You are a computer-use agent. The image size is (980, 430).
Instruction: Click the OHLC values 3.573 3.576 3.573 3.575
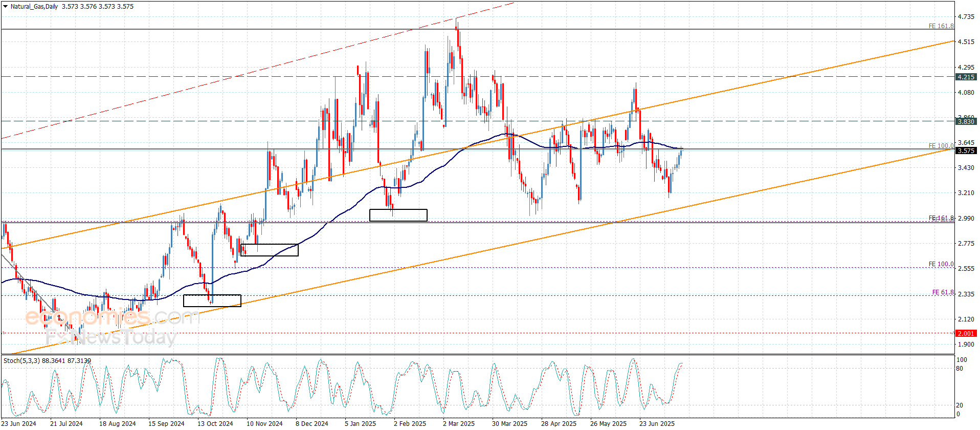point(98,7)
